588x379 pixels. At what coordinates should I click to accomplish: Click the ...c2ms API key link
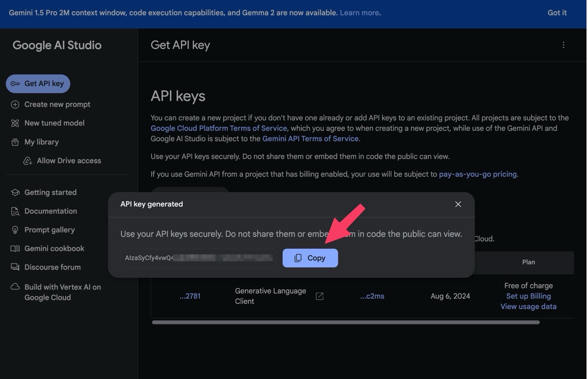pyautogui.click(x=372, y=296)
